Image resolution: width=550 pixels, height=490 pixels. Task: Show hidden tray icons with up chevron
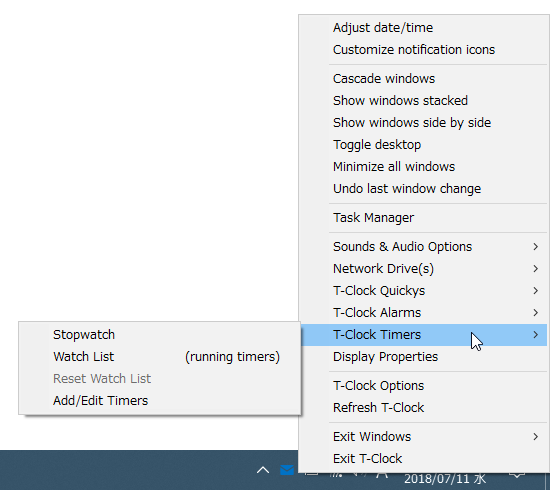(263, 470)
